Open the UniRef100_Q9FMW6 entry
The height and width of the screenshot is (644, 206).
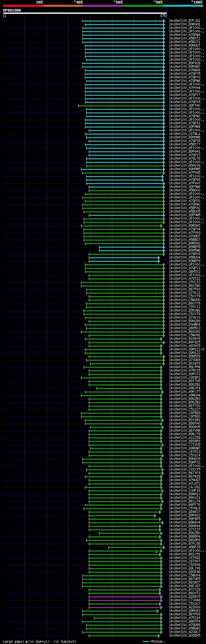coord(185,187)
